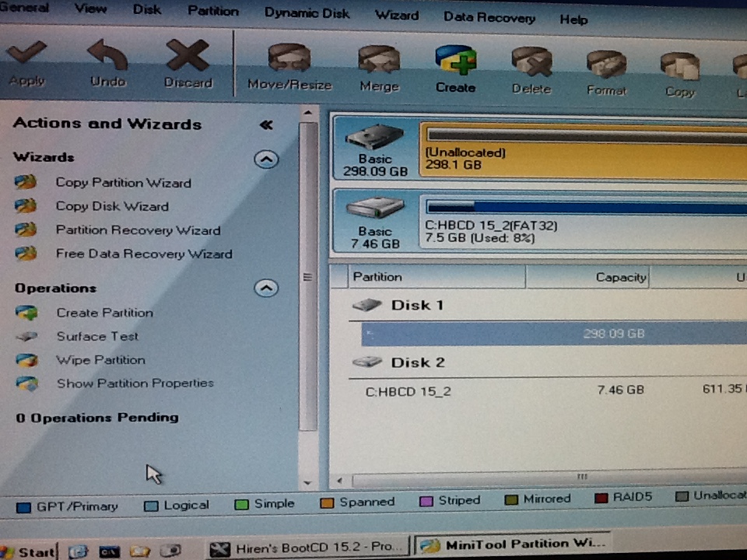Viewport: 747px width, 560px height.
Task: Select the C:HBCD 15_2 row in list
Action: click(548, 390)
